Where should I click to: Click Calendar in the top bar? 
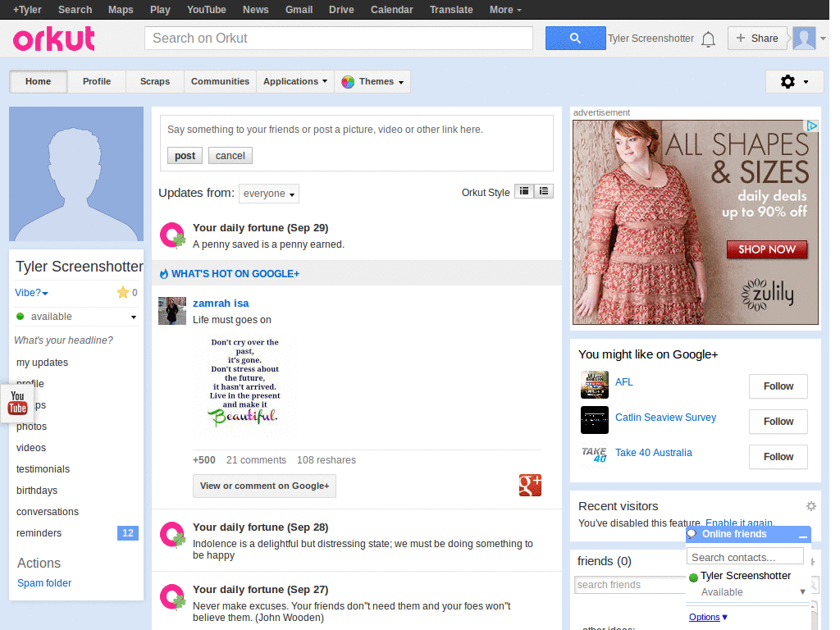(x=391, y=10)
